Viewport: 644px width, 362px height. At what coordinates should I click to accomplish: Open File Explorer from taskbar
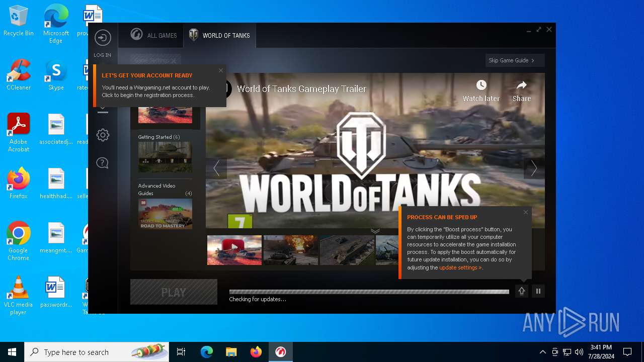231,352
